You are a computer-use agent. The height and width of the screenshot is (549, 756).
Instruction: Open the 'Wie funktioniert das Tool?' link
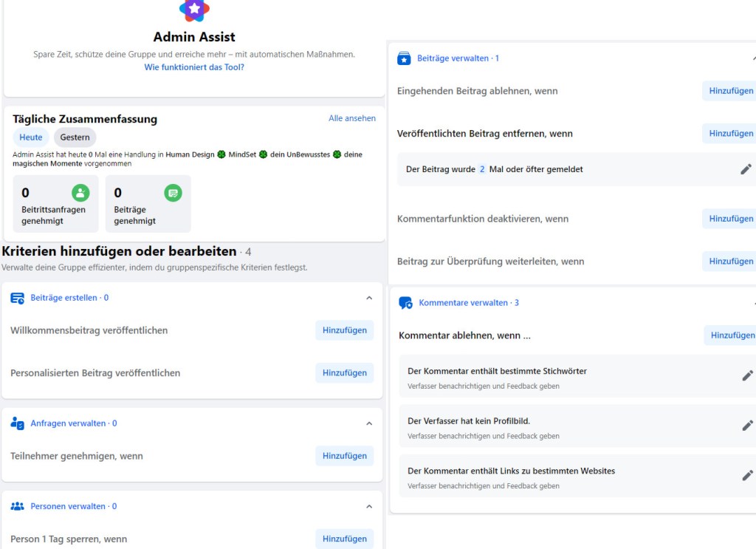(x=194, y=67)
